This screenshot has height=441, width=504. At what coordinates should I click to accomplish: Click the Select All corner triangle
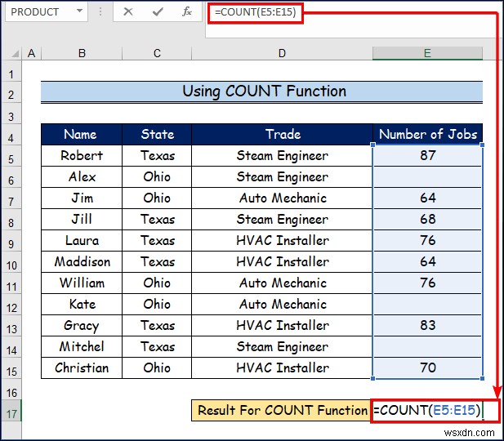[14, 53]
